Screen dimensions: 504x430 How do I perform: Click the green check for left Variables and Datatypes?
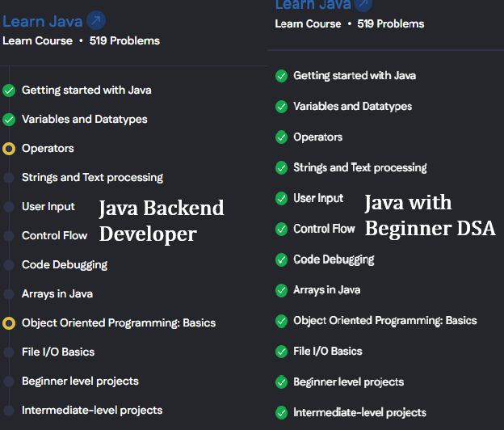click(x=9, y=120)
